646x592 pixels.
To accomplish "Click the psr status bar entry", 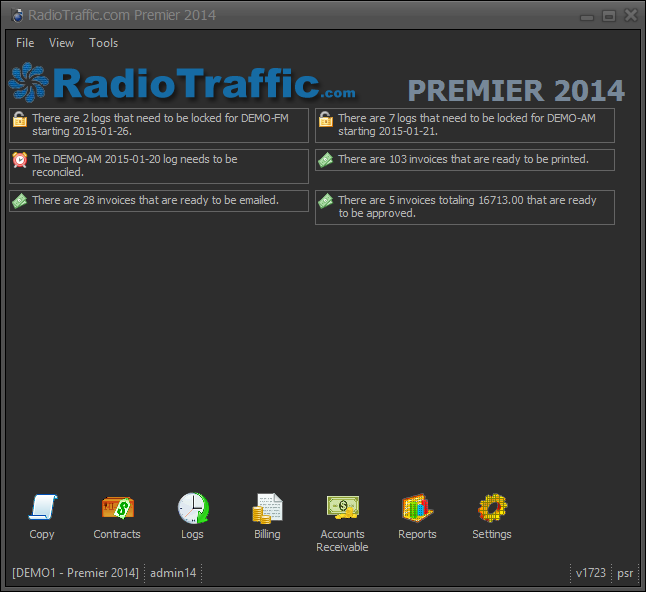I will tap(625, 573).
